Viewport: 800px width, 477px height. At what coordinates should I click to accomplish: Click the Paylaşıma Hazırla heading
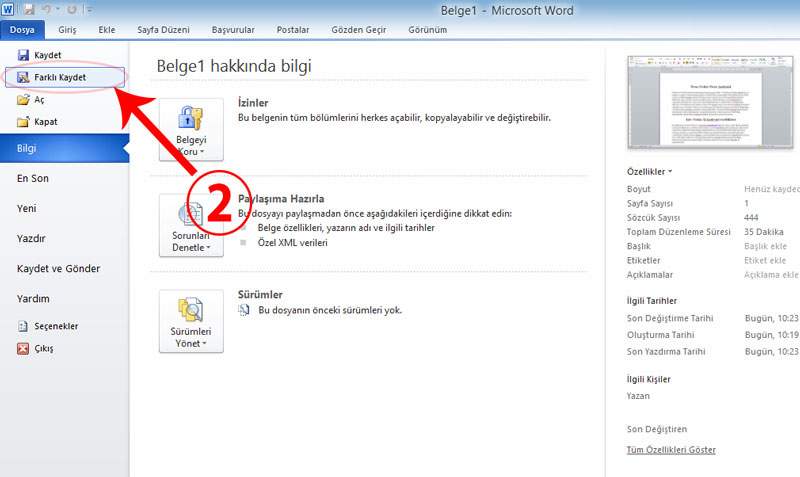pos(281,198)
